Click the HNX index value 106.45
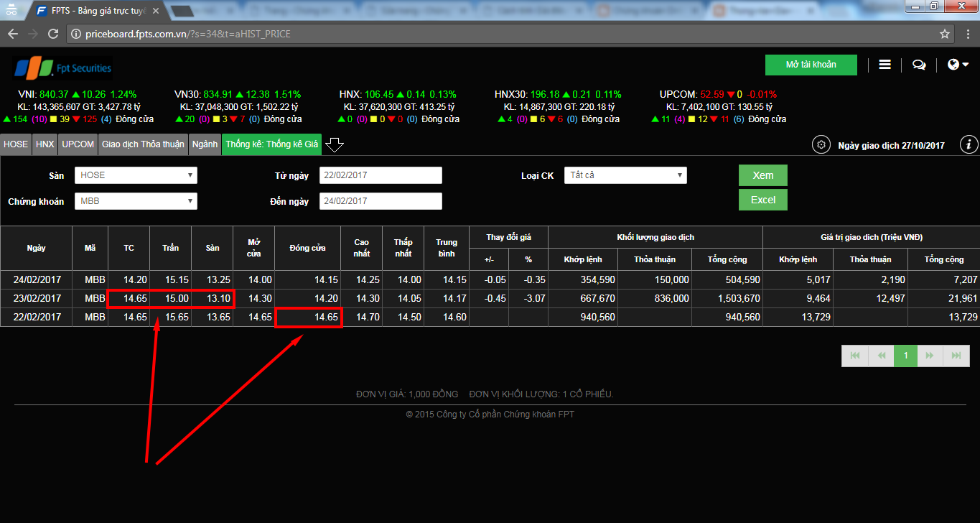Viewport: 980px width, 523px height. [378, 94]
